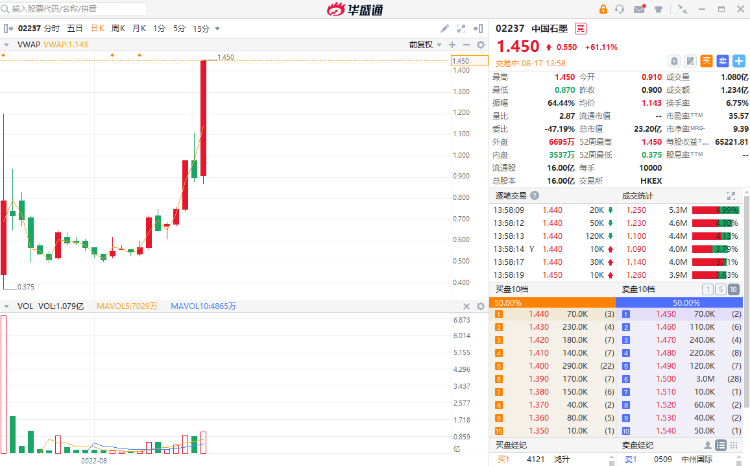This screenshot has width=750, height=466.
Task: Collapse the VWAP indicator triangle
Action: click(x=6, y=45)
